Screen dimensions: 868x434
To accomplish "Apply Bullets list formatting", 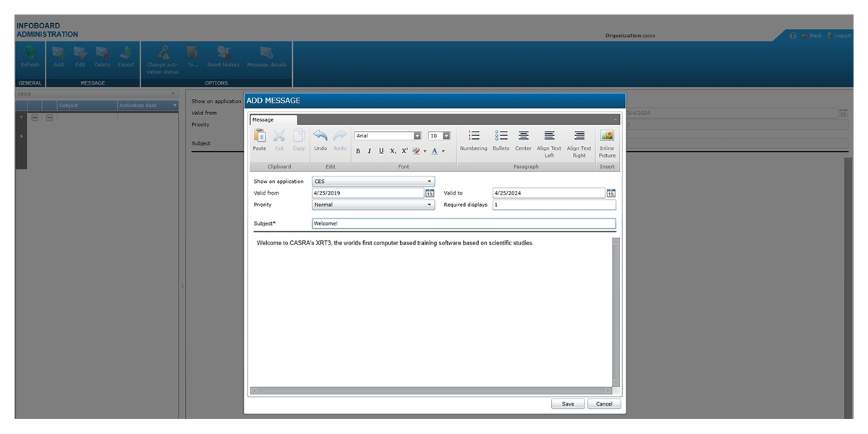I will 501,136.
